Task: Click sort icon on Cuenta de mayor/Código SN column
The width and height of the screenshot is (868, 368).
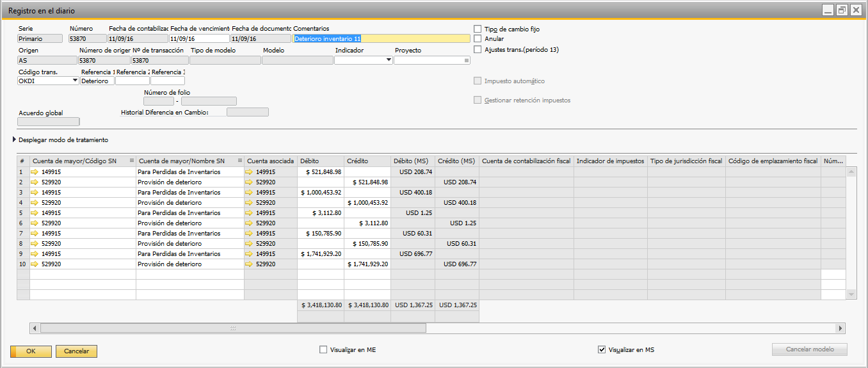Action: click(132, 161)
